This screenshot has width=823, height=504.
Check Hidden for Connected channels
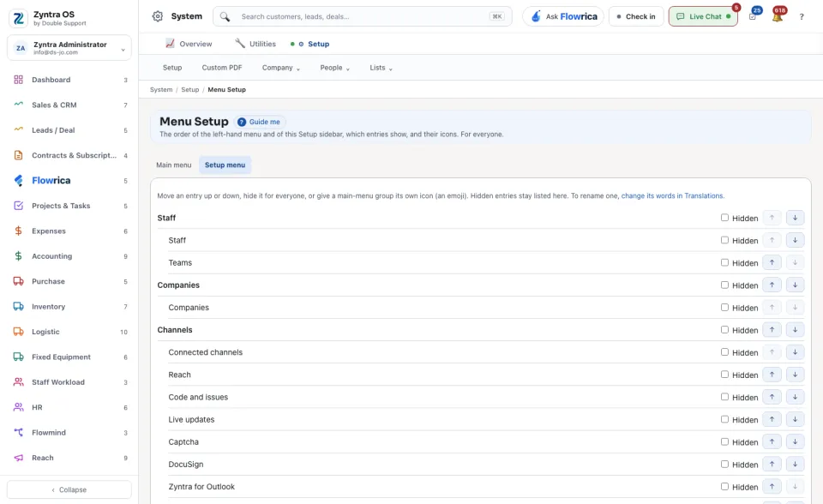pyautogui.click(x=725, y=352)
